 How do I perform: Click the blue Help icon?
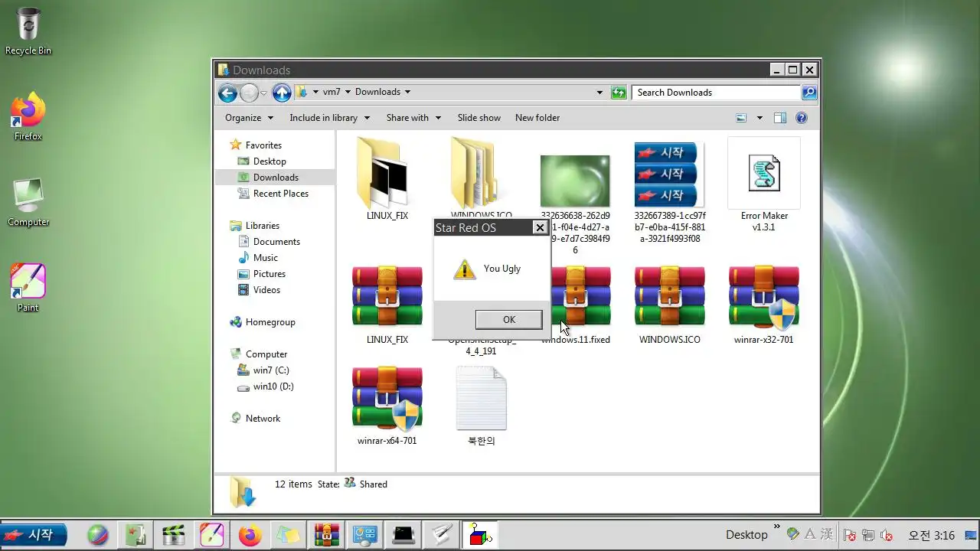[802, 118]
